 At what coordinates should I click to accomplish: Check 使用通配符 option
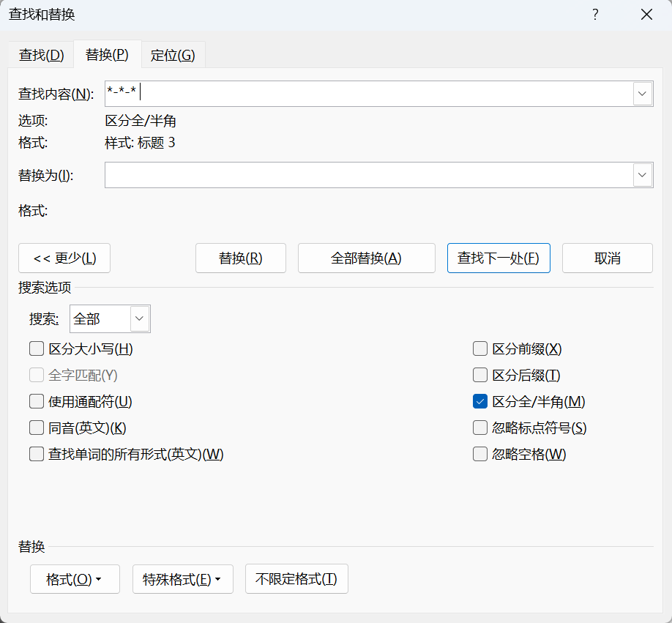pyautogui.click(x=37, y=401)
